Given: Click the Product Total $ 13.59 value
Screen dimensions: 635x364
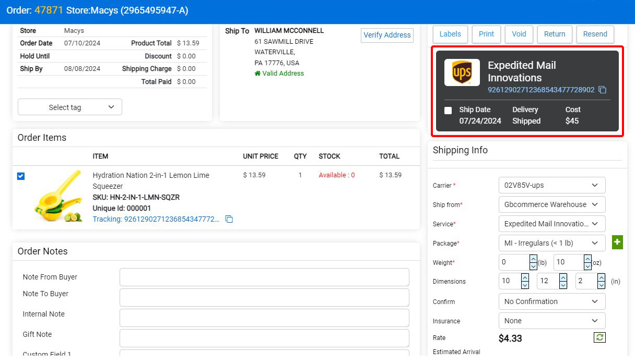Looking at the screenshot, I should pyautogui.click(x=188, y=43).
